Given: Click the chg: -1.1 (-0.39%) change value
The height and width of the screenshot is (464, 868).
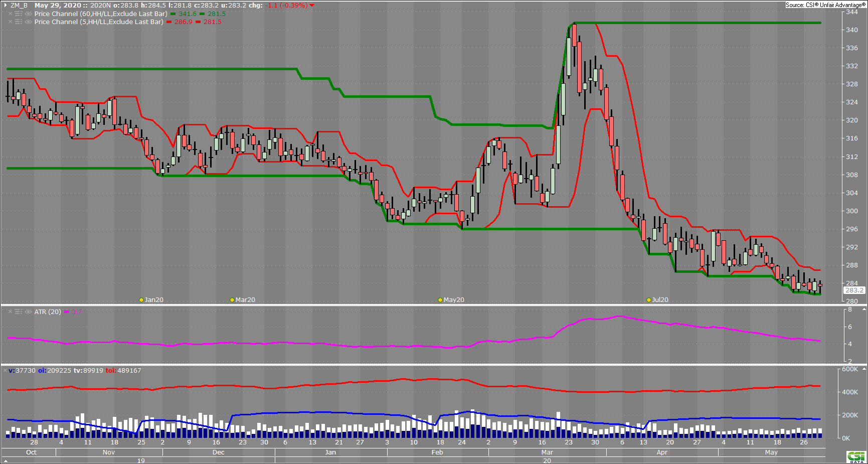Looking at the screenshot, I should pos(278,6).
